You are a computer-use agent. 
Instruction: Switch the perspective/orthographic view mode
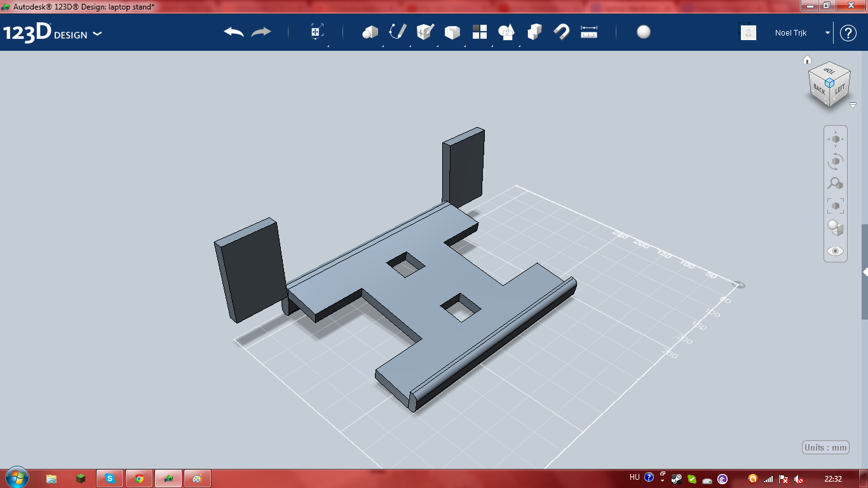(x=836, y=228)
